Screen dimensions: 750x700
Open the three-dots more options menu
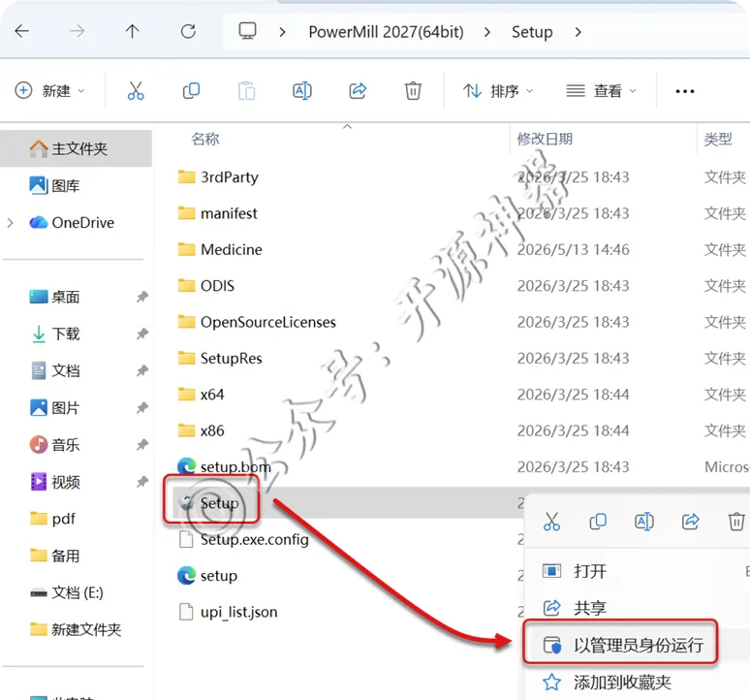click(x=685, y=91)
